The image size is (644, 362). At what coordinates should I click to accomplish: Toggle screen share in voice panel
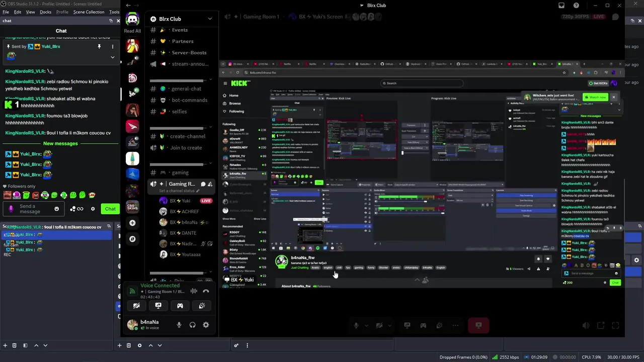coord(158,306)
